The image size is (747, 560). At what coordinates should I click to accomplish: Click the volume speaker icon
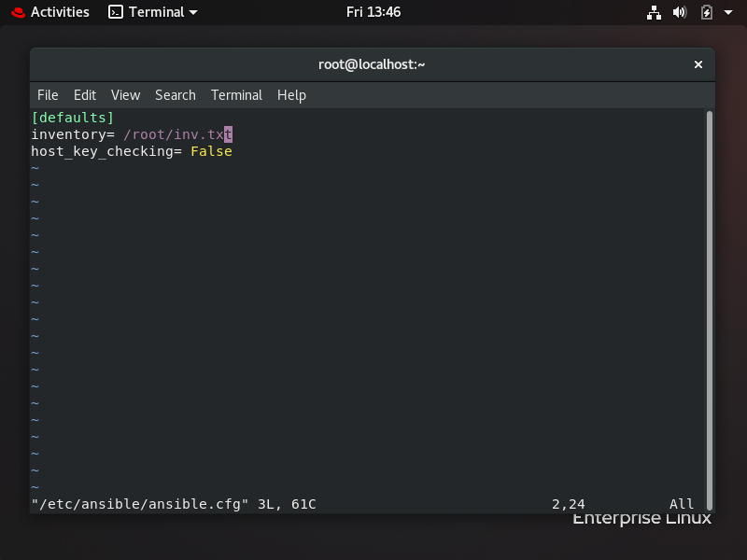[680, 12]
